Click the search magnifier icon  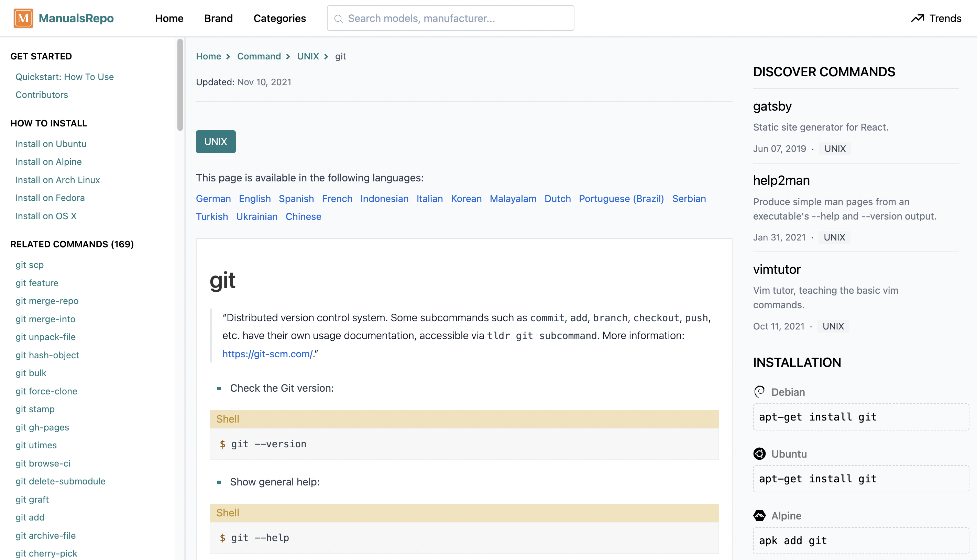(338, 19)
